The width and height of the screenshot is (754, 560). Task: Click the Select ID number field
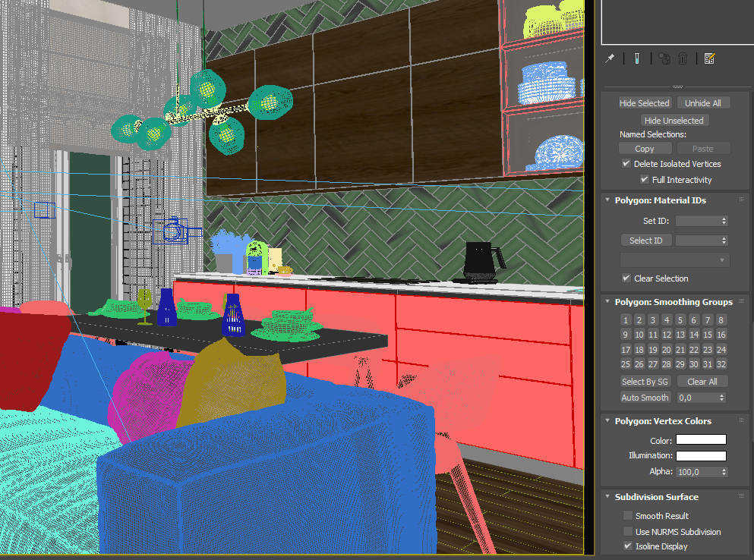(x=698, y=241)
